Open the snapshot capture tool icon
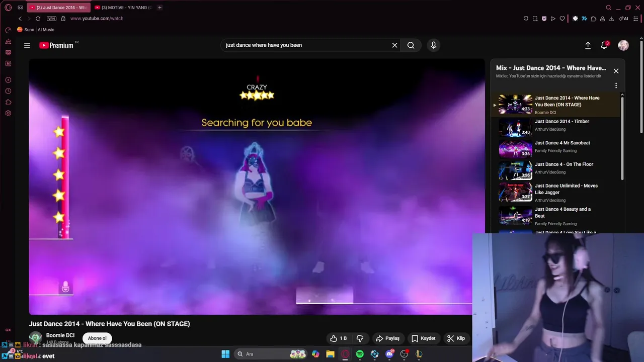Viewport: 644px width, 362px height. coord(535,19)
